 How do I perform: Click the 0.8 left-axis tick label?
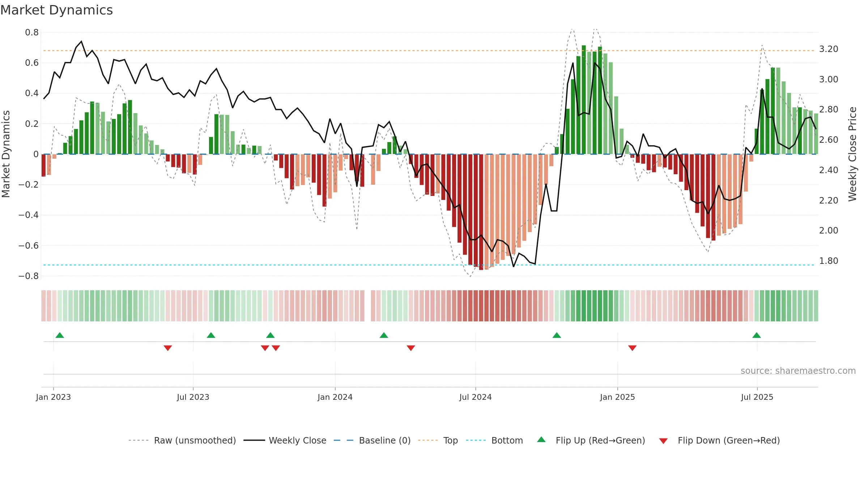pos(32,33)
